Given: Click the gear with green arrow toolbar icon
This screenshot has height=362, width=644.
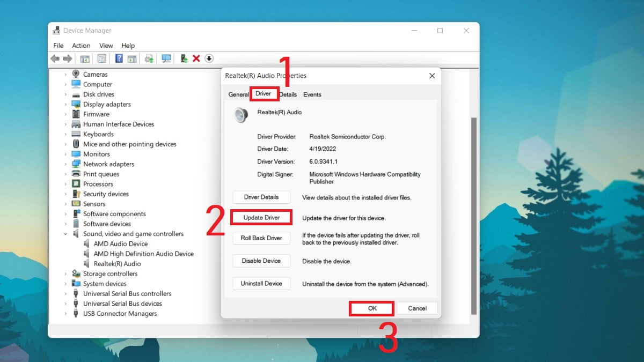Looking at the screenshot, I should [149, 58].
